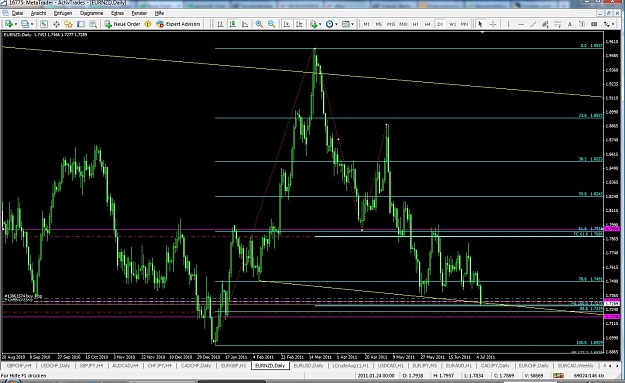Toggle auto scroll chart icon
Screen dimensions: 625x383
click(x=287, y=24)
